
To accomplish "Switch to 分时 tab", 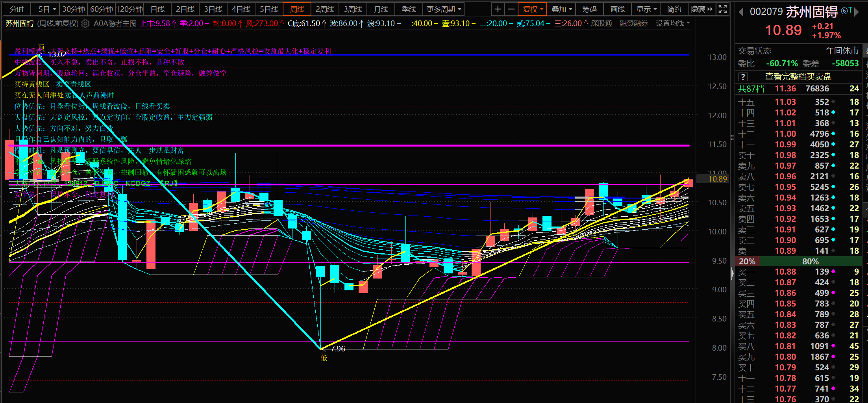I will 17,9.
